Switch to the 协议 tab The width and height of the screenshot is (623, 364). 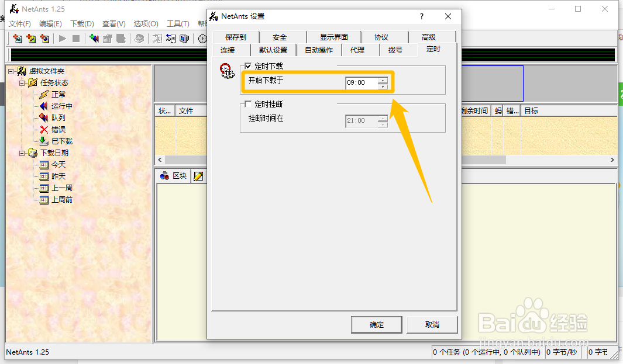point(381,37)
